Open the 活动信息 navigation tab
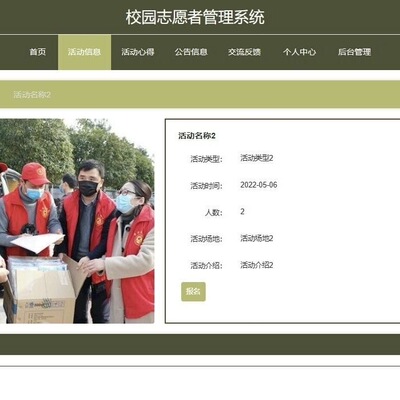400x400 pixels. (84, 52)
